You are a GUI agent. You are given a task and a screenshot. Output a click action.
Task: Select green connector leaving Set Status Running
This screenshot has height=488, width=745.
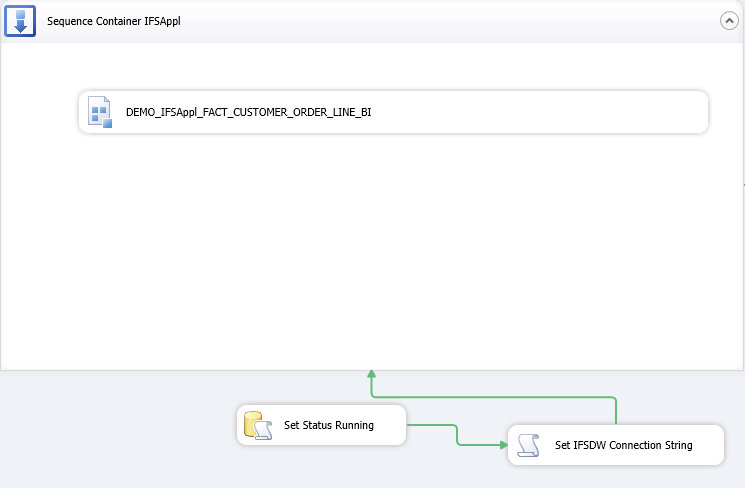pyautogui.click(x=430, y=426)
